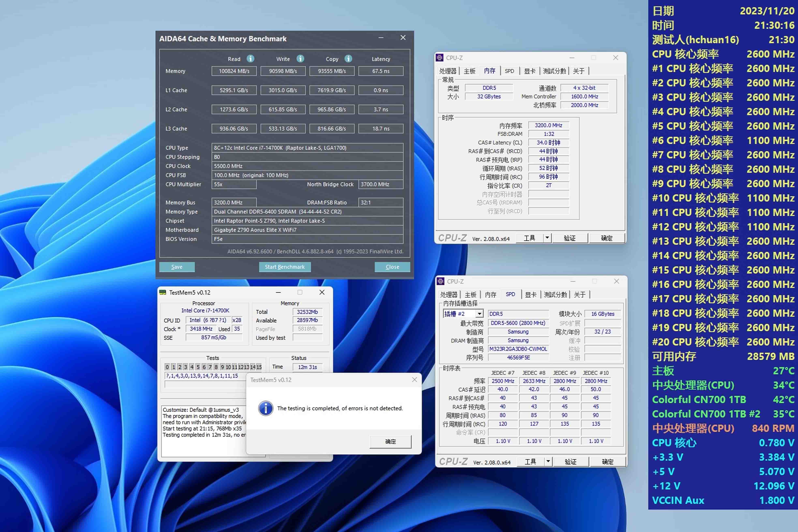Click test number 0 box in TestMem5

(x=167, y=367)
